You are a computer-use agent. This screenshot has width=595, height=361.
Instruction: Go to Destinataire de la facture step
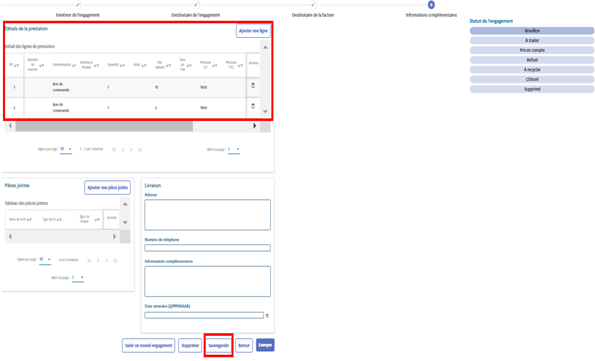click(313, 15)
